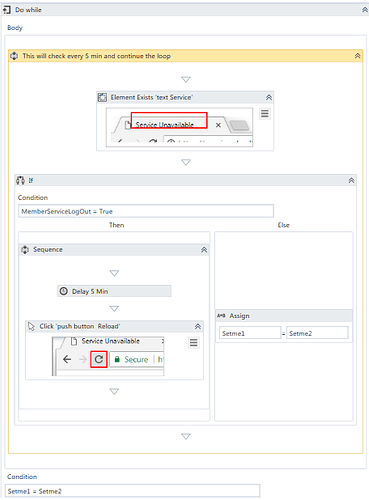Click the inner Sequence icon
The height and width of the screenshot is (500, 369).
25,249
